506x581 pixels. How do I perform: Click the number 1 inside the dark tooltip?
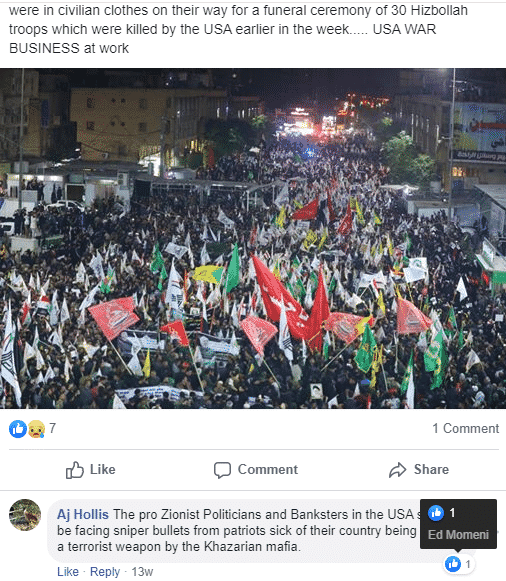coord(452,513)
